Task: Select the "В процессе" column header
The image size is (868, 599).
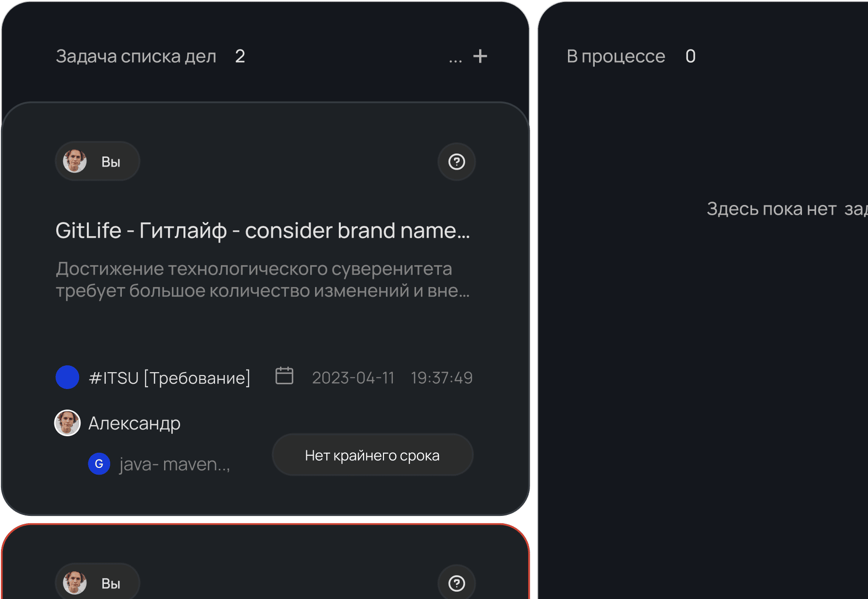Action: (616, 56)
